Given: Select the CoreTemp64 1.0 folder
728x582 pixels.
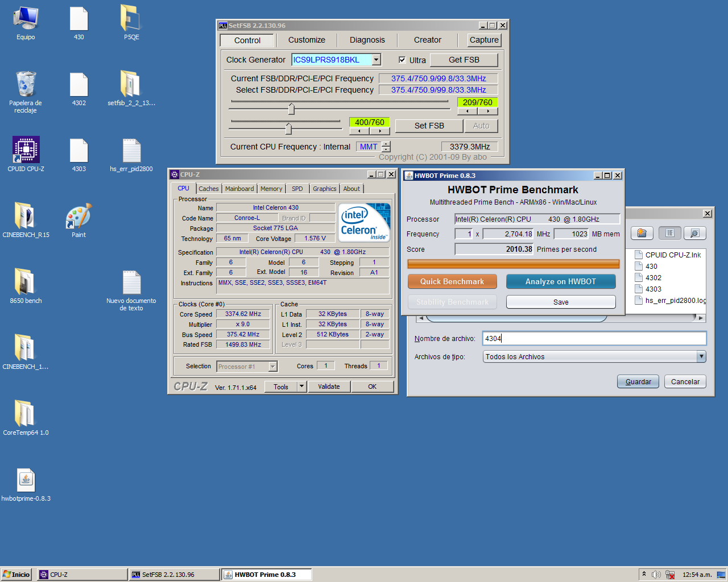Looking at the screenshot, I should [x=26, y=418].
